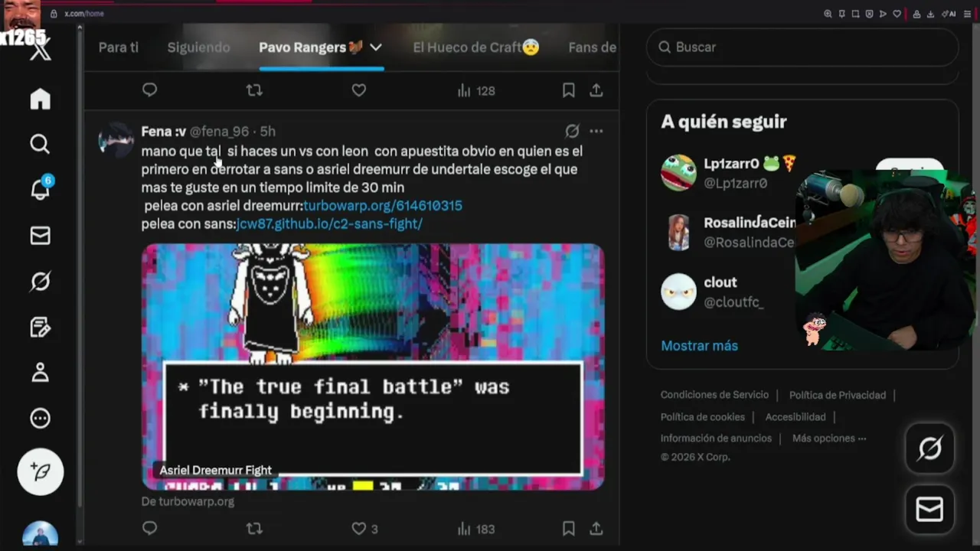Expand Pavo Rangers tab dropdown chevron
Viewport: 980px width, 551px height.
click(375, 47)
